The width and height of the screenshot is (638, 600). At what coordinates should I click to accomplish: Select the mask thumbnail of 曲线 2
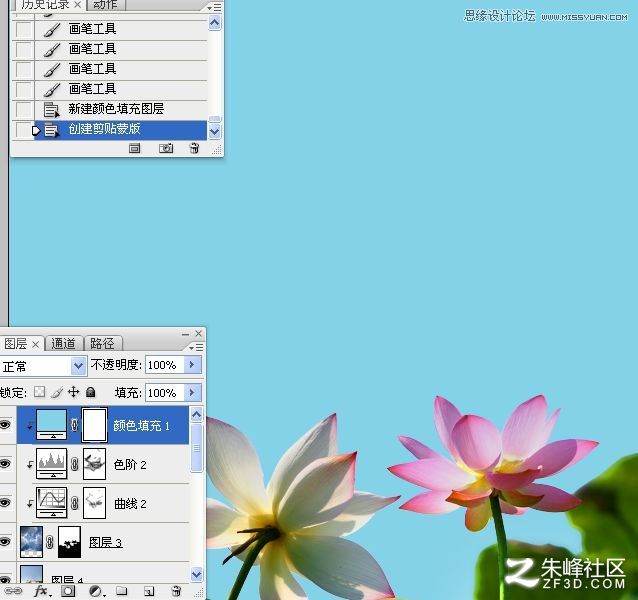point(94,503)
